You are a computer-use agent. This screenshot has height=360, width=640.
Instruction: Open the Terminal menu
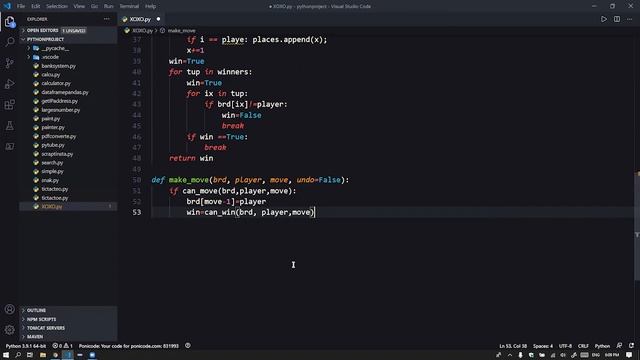coord(129,6)
